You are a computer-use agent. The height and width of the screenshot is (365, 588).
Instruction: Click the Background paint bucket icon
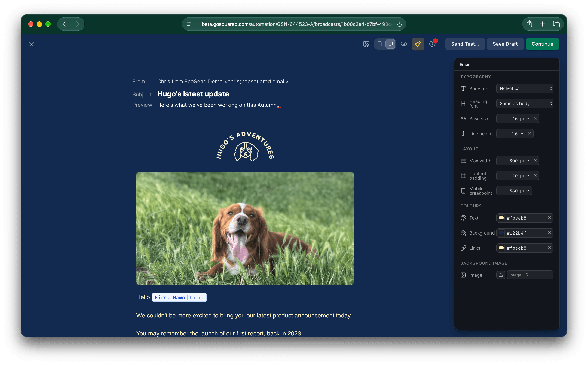point(463,233)
